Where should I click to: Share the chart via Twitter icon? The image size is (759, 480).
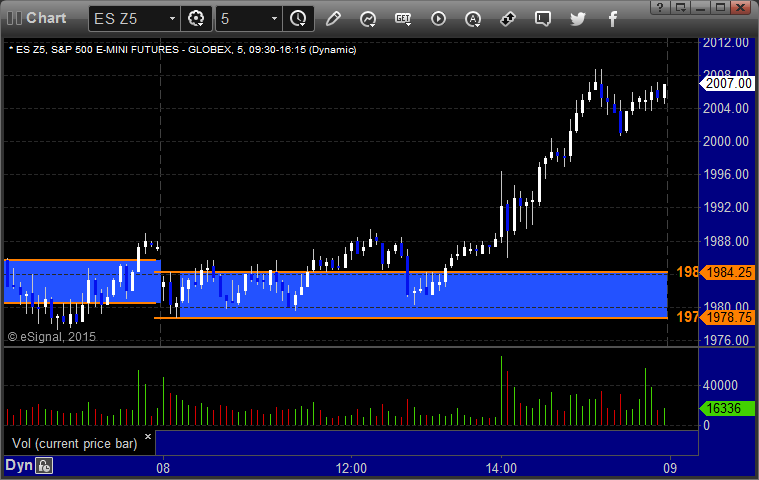tap(577, 19)
